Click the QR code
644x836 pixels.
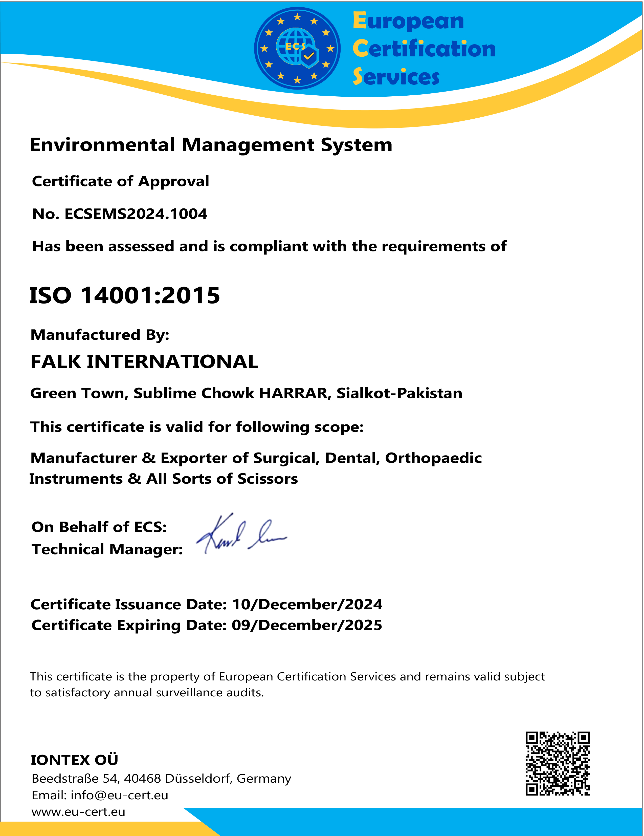click(558, 764)
